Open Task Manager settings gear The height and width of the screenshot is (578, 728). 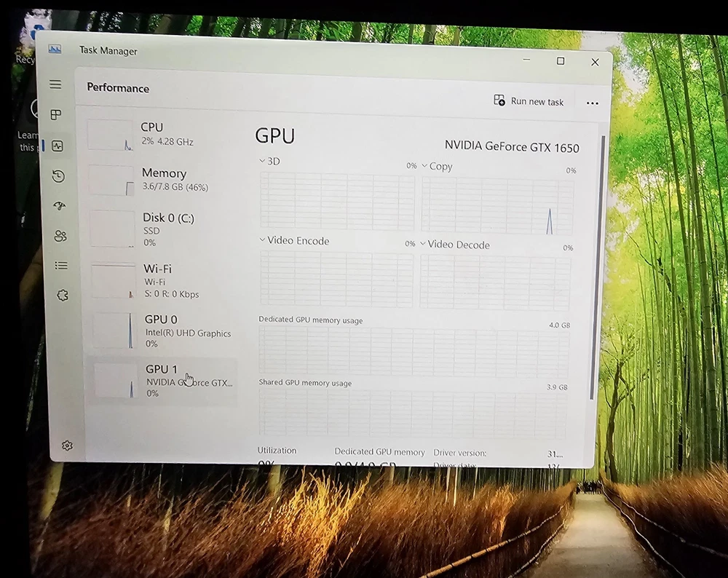(x=67, y=446)
